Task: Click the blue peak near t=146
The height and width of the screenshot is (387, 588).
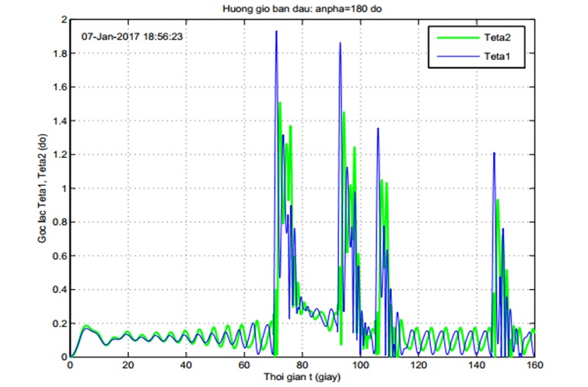Action: (x=494, y=154)
